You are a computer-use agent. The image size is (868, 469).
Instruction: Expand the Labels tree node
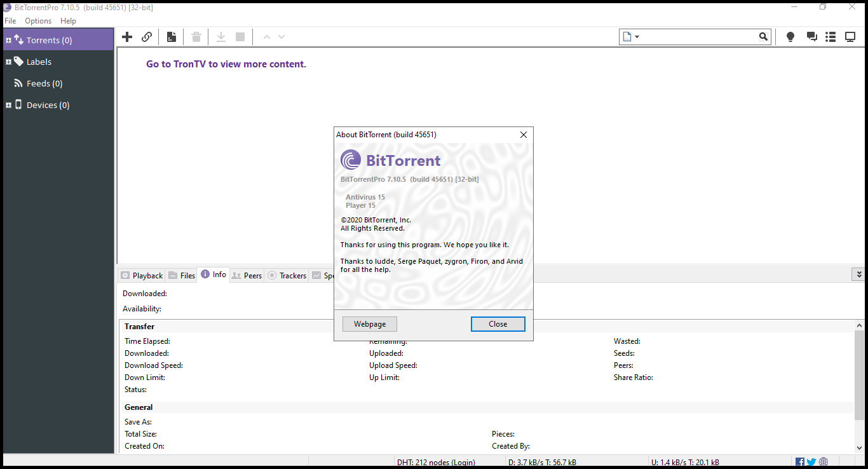(8, 62)
